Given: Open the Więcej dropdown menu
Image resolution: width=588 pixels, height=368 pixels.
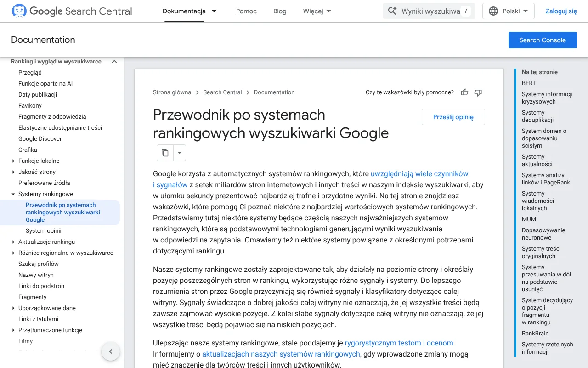Looking at the screenshot, I should tap(317, 11).
